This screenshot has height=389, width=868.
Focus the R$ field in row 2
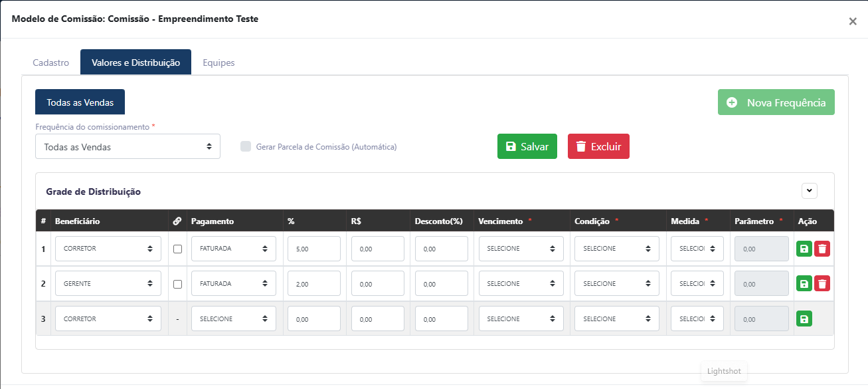point(378,283)
